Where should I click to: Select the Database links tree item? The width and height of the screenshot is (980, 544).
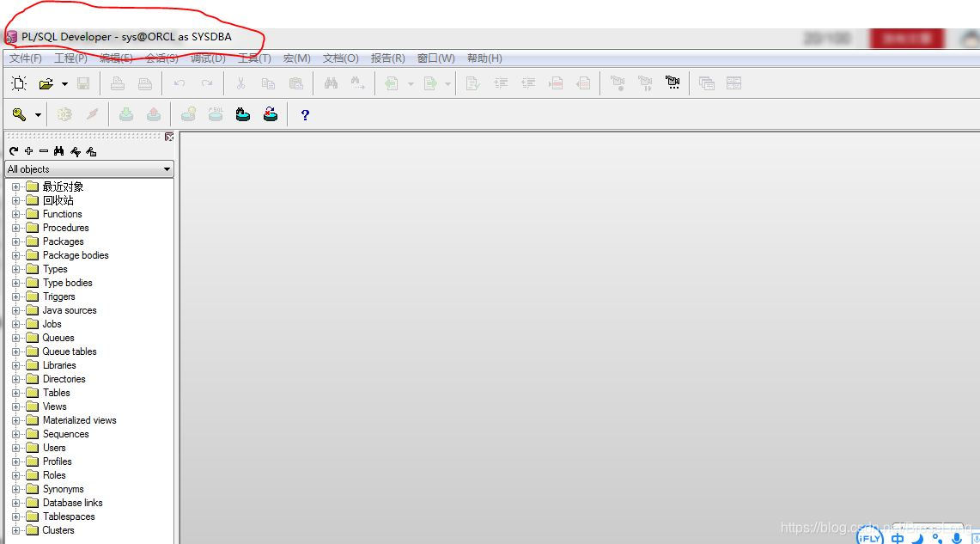click(72, 503)
